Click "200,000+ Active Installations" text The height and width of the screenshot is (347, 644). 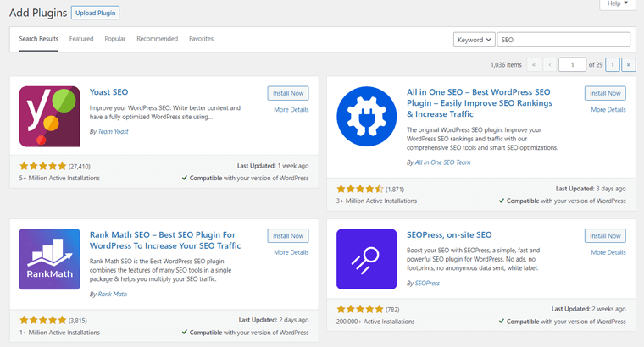point(375,322)
